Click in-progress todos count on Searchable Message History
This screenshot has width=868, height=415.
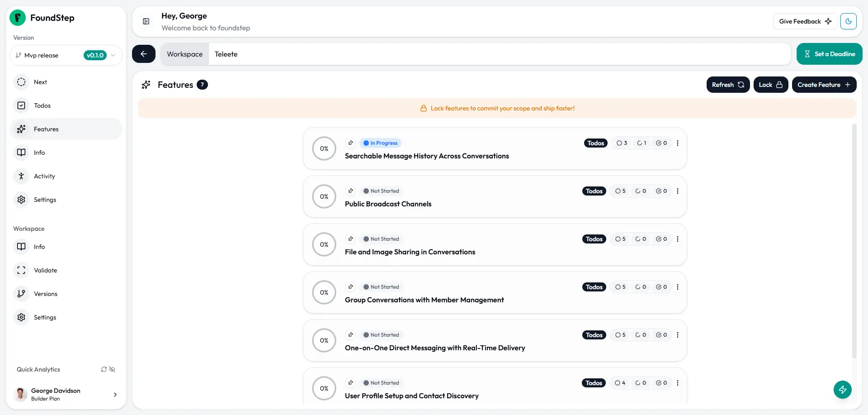[642, 143]
